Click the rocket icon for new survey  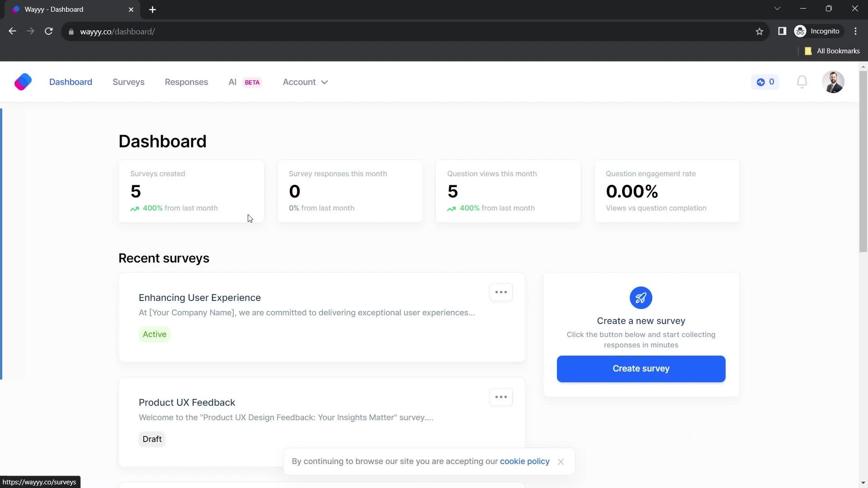[640, 297]
